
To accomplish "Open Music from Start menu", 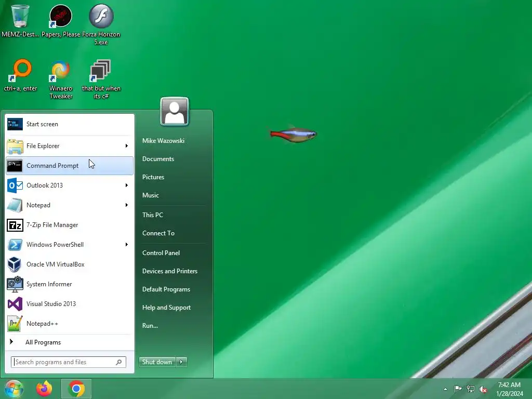I will [x=151, y=195].
